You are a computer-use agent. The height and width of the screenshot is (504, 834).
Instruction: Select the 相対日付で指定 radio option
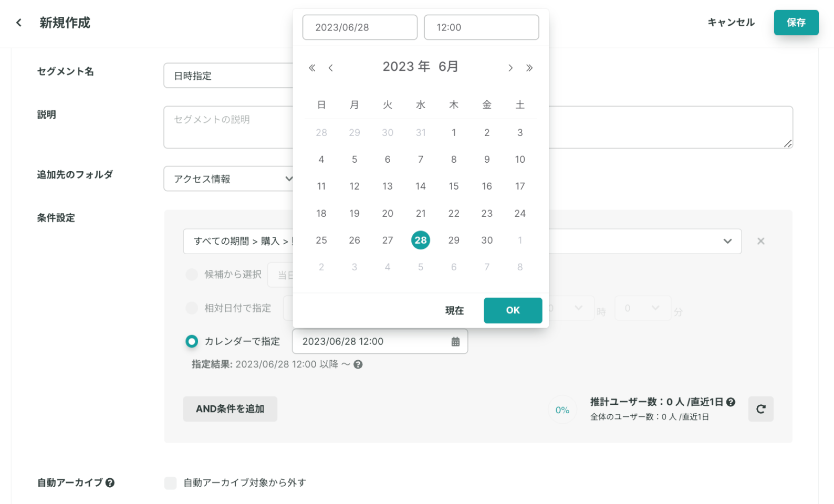[x=192, y=308]
